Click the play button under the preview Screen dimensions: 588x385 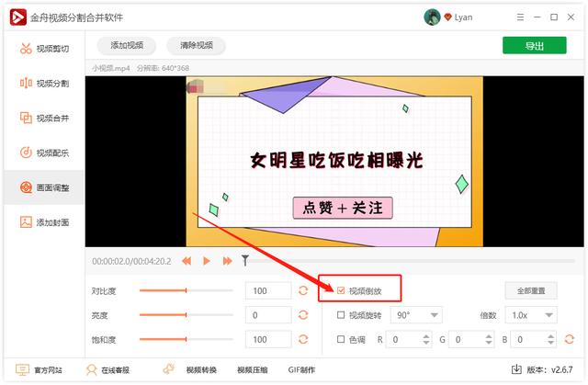(x=207, y=262)
